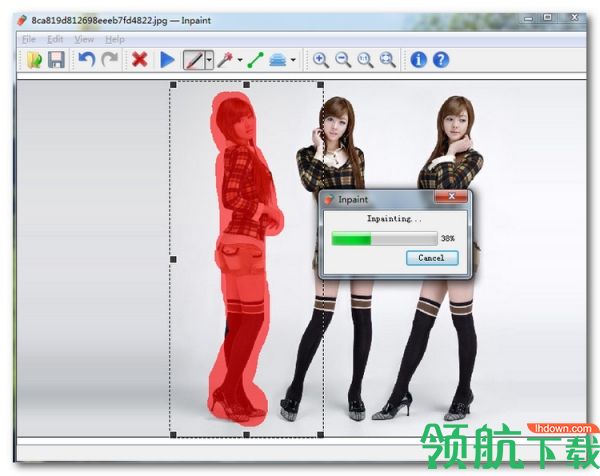This screenshot has height=476, width=600.
Task: Open an image file with the Open icon
Action: pyautogui.click(x=34, y=60)
